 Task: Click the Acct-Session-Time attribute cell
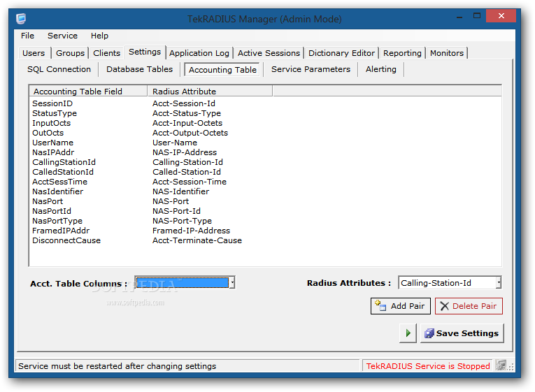[x=190, y=182]
